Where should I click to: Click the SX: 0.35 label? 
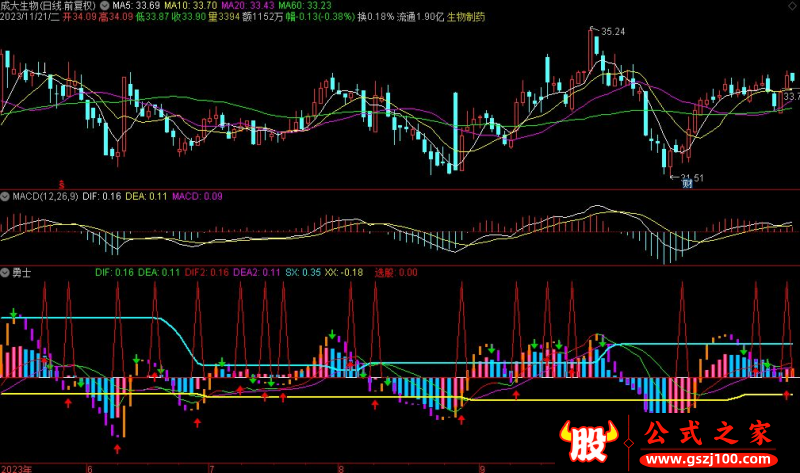pos(303,272)
